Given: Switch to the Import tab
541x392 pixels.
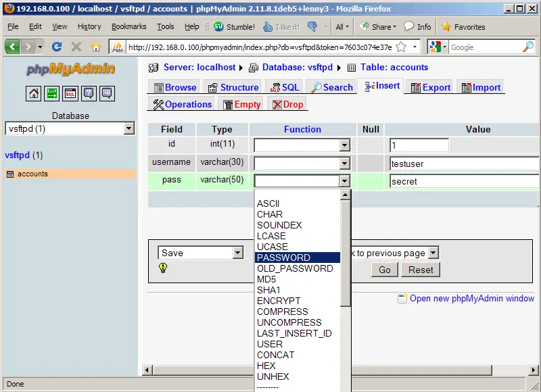Looking at the screenshot, I should pos(481,87).
